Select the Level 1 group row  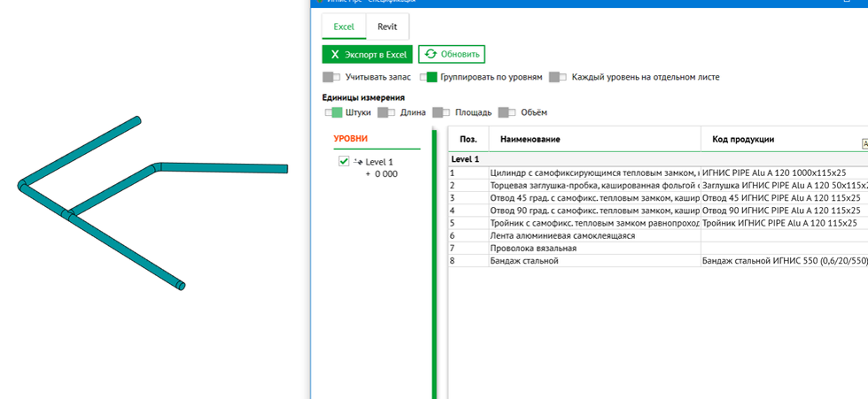(658, 159)
